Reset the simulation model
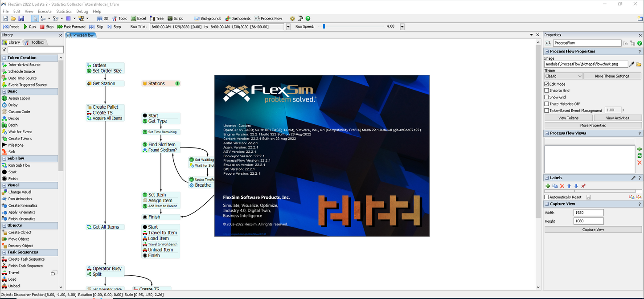This screenshot has height=299, width=644. (x=11, y=27)
